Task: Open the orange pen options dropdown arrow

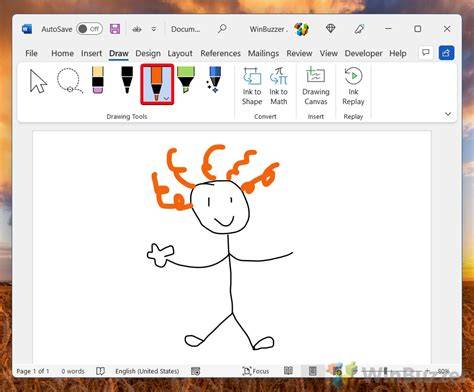Action: pos(166,98)
